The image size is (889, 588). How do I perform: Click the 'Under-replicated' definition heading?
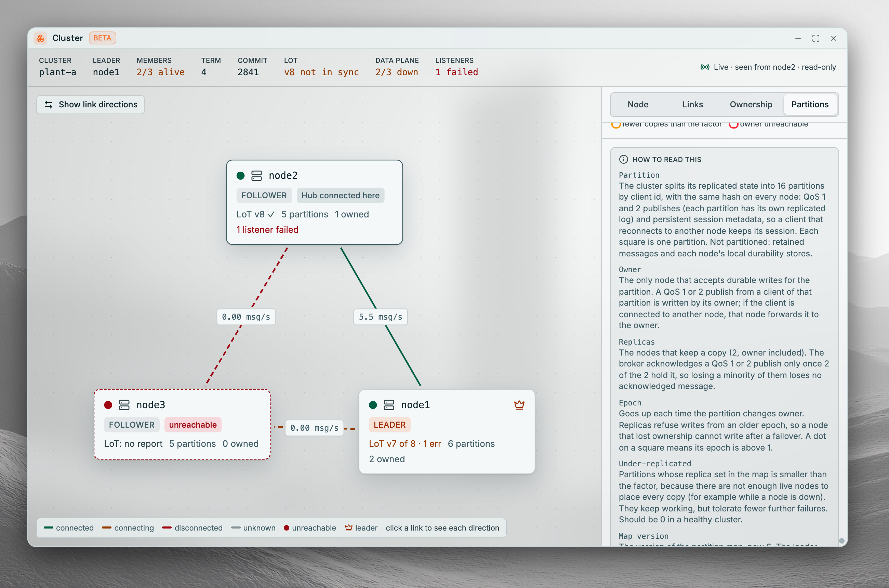tap(655, 464)
